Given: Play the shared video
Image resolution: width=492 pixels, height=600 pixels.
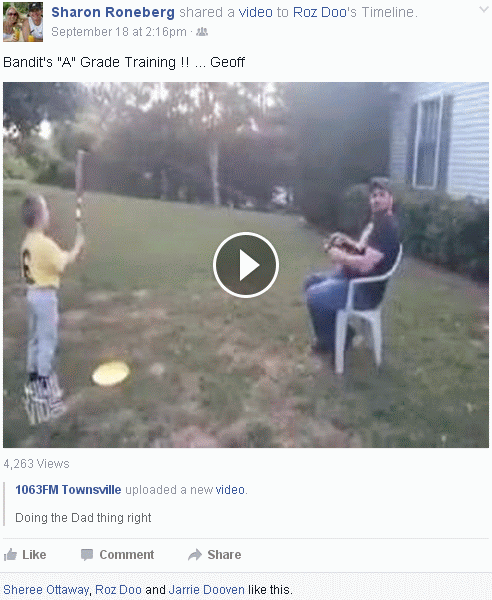Looking at the screenshot, I should pyautogui.click(x=246, y=265).
